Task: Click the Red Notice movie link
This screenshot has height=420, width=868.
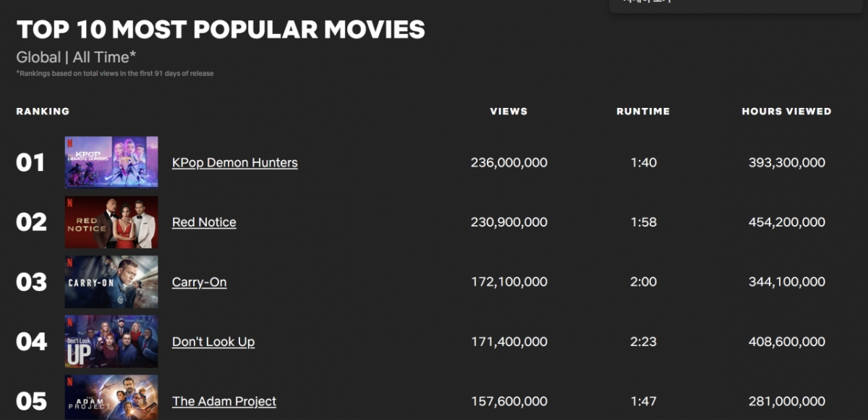Action: (204, 222)
